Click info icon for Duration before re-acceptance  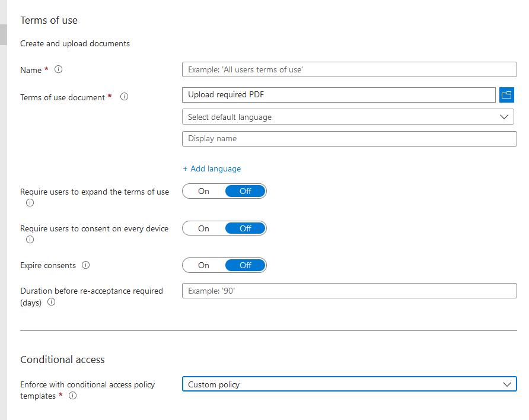click(x=52, y=302)
